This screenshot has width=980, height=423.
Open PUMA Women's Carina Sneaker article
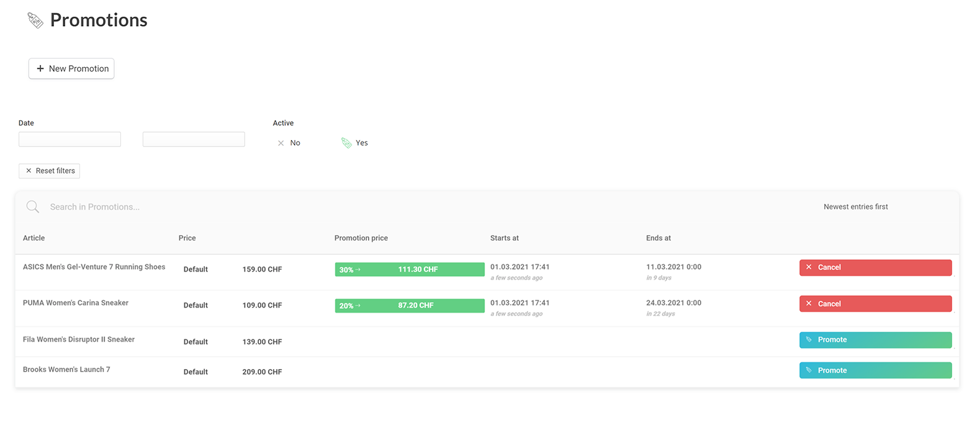tap(76, 303)
